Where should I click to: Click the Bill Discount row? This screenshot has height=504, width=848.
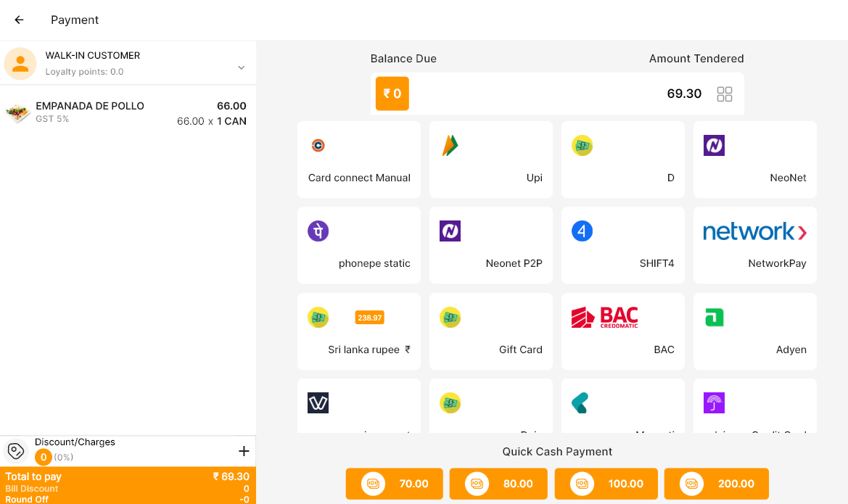tap(128, 489)
